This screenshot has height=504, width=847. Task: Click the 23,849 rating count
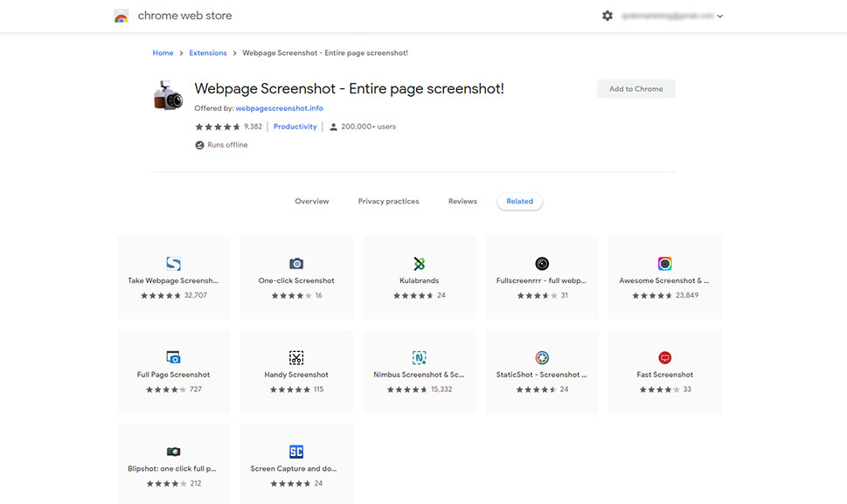click(687, 296)
